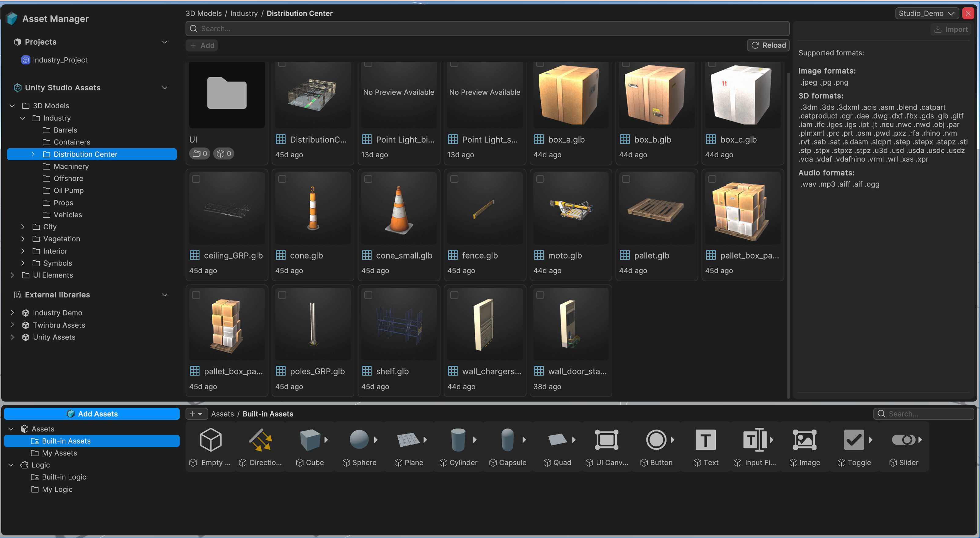Click the Add button below search
Viewport: 980px width, 538px height.
point(202,45)
